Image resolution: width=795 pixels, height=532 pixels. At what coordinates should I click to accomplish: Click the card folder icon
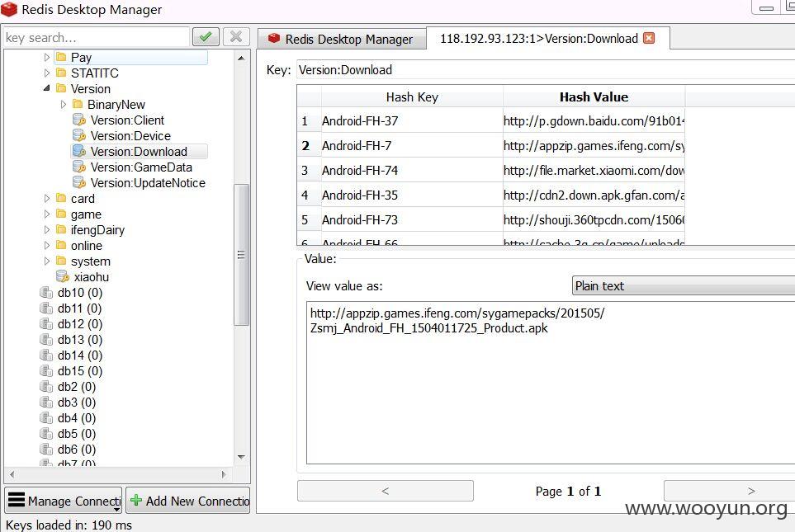(x=61, y=198)
